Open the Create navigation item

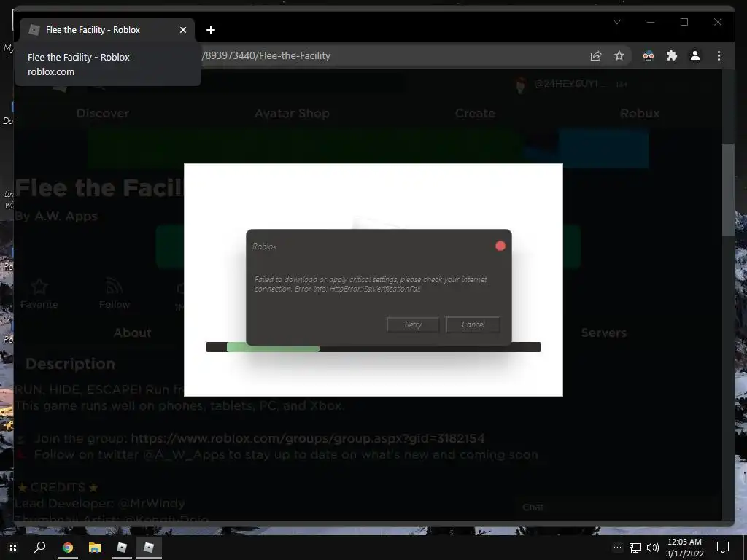(x=475, y=113)
